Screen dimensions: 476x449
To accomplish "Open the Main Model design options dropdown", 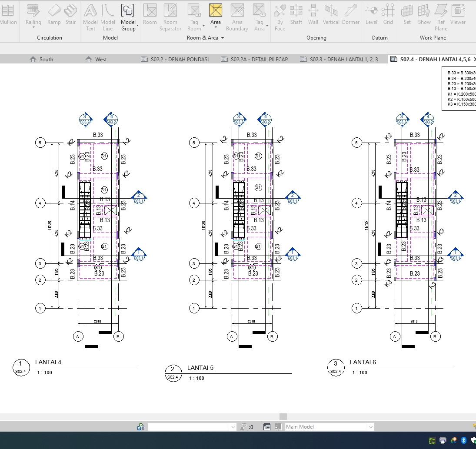I will pyautogui.click(x=370, y=426).
